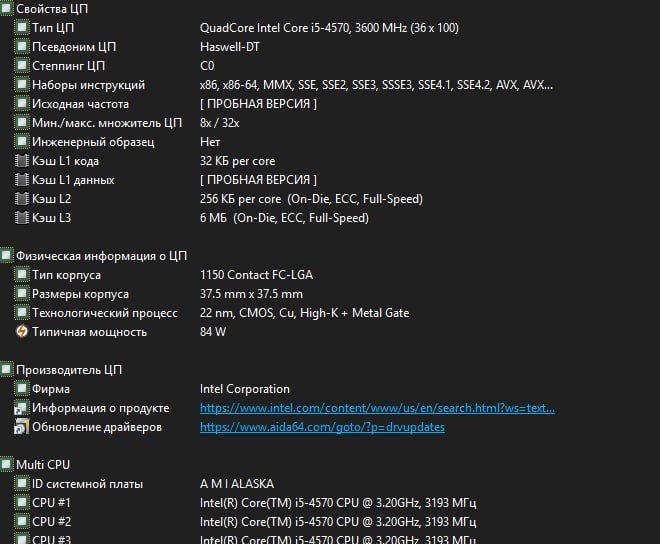This screenshot has height=544, width=660.
Task: Click the icon beside Информация о продукте
Action: tap(22, 408)
